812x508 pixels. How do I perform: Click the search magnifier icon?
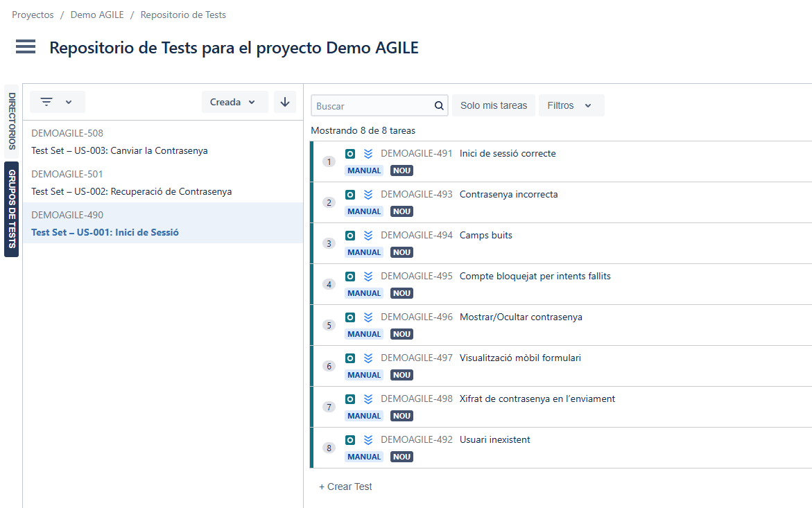(x=439, y=105)
